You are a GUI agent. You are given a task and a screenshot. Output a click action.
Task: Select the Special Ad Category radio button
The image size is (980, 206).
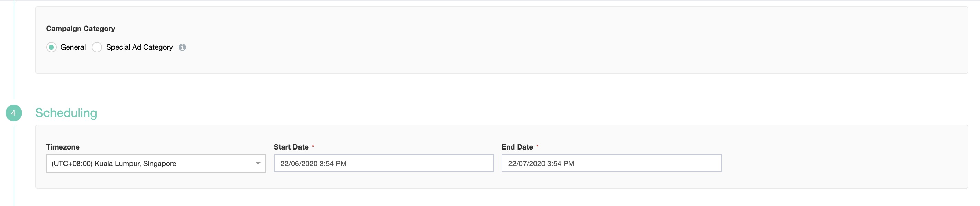click(97, 47)
